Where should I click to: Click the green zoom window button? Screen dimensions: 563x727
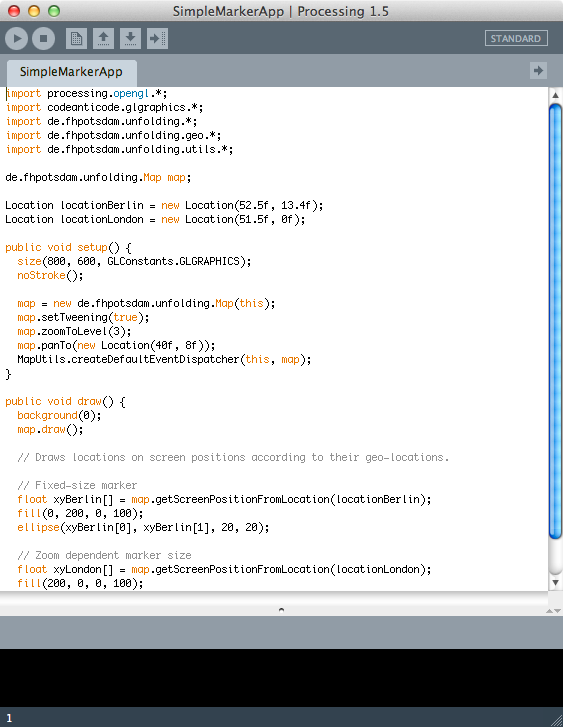pyautogui.click(x=54, y=11)
